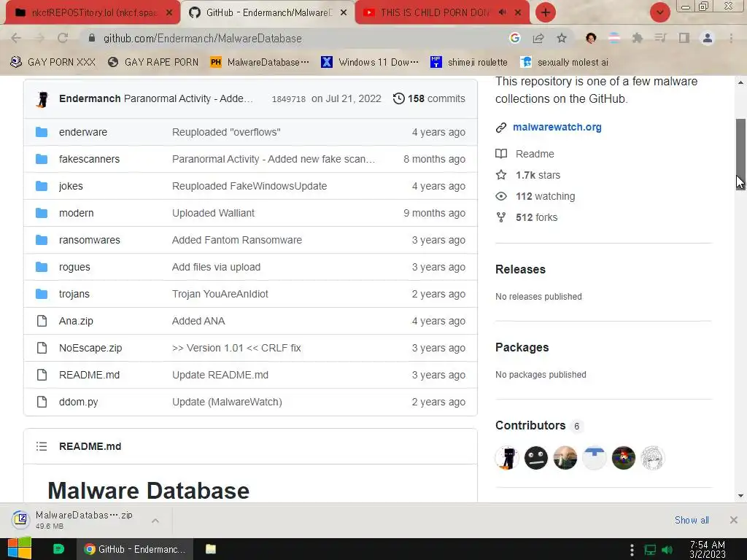Image resolution: width=747 pixels, height=560 pixels.
Task: Open commit hash 1849718
Action: 289,99
